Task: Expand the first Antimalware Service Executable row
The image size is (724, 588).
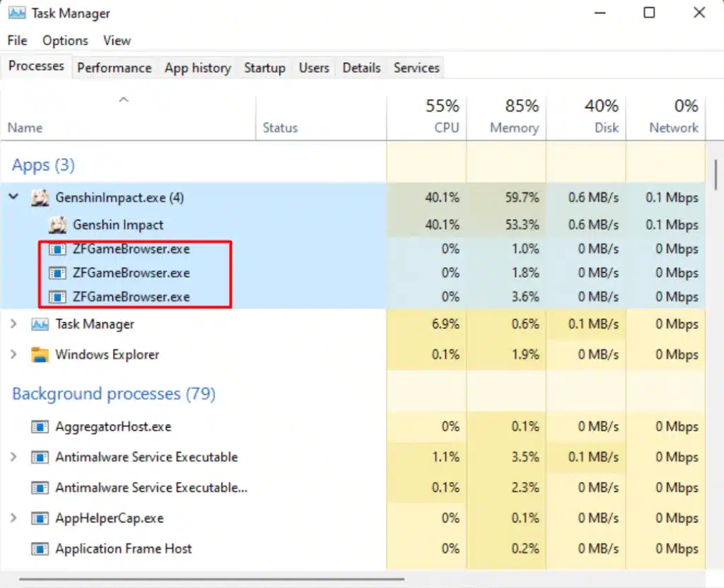Action: 13,457
